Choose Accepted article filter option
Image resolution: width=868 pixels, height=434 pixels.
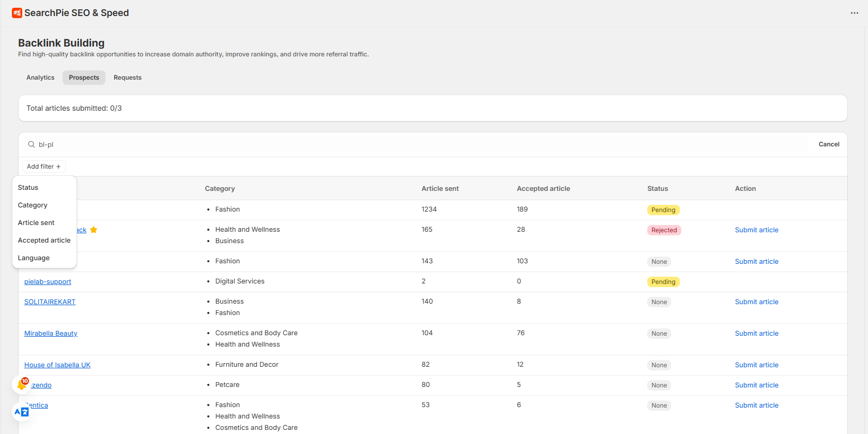coord(44,241)
